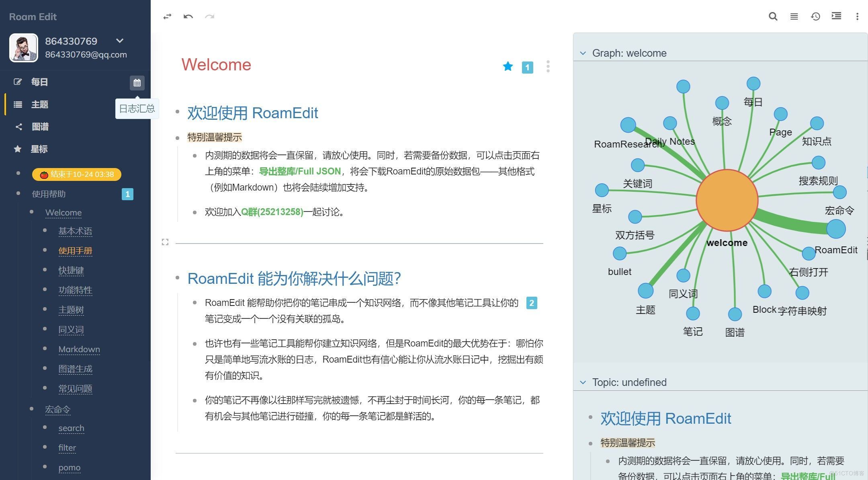
Task: Open 快捷键 page in sidebar tree
Action: tap(71, 271)
